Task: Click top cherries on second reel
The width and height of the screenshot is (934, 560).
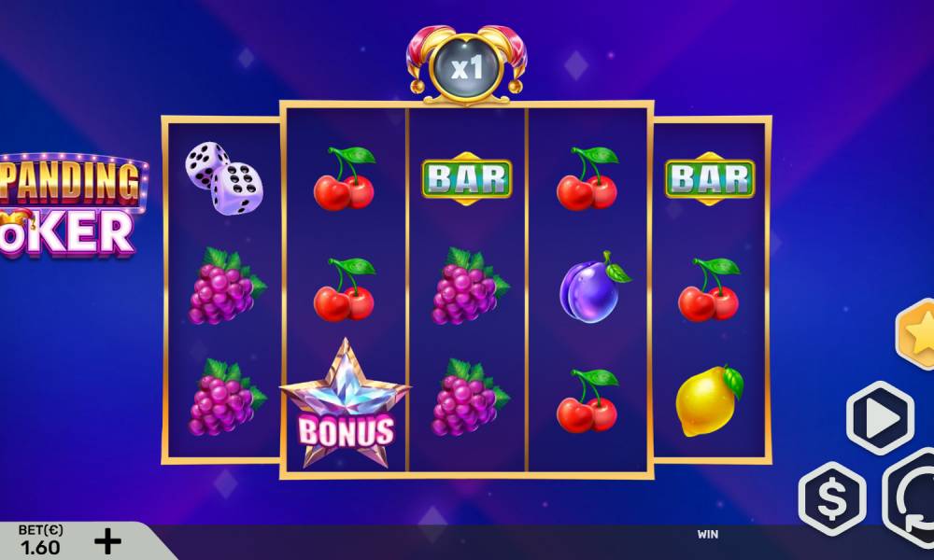Action: [x=345, y=178]
